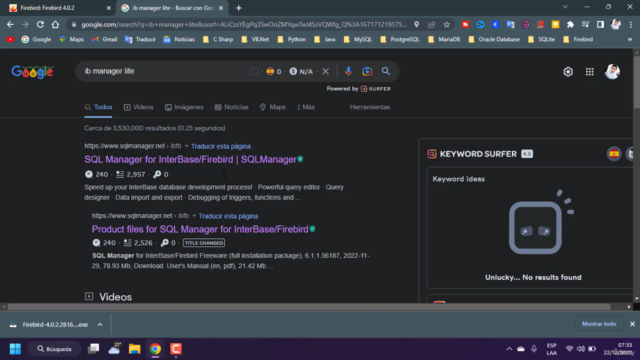Bookmark this page with the star icon

pyautogui.click(x=447, y=24)
